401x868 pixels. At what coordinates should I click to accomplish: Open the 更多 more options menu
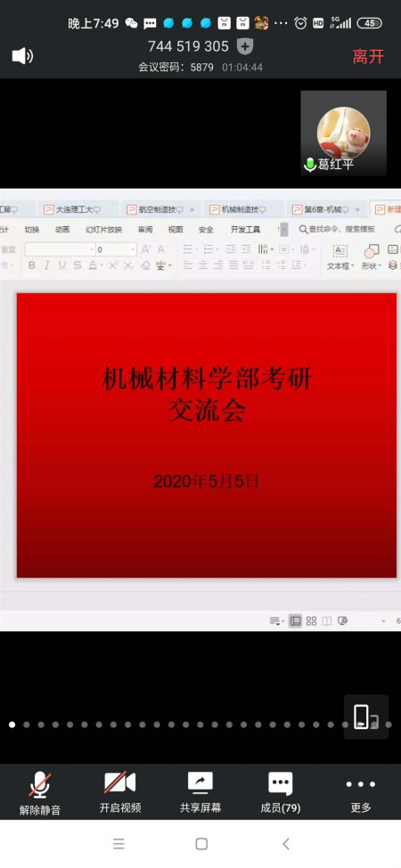(361, 792)
